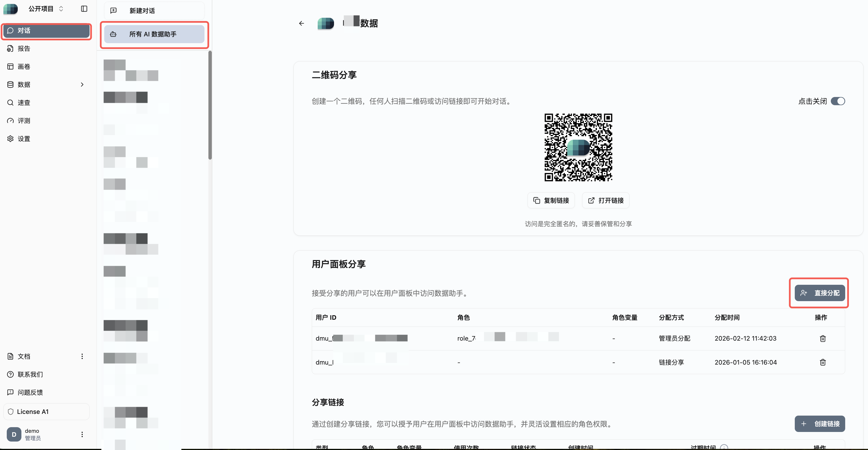Viewport: 868px width, 450px height.
Task: Open the demo user menu dots
Action: (x=82, y=434)
